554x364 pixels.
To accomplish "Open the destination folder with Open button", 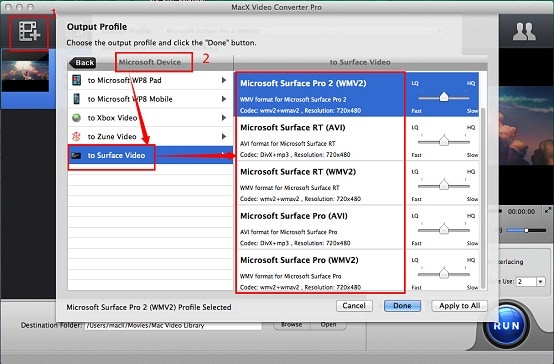I will tap(328, 325).
